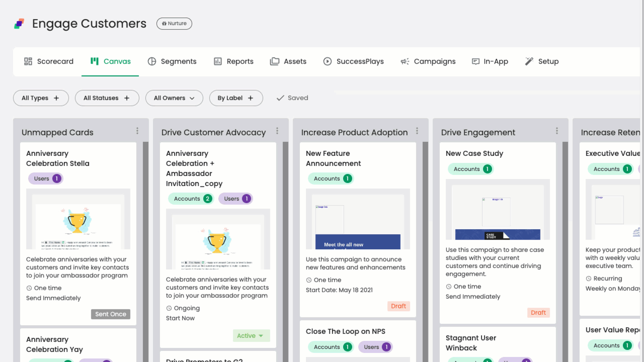The height and width of the screenshot is (362, 644).
Task: Open the Assets tab
Action: pos(288,61)
